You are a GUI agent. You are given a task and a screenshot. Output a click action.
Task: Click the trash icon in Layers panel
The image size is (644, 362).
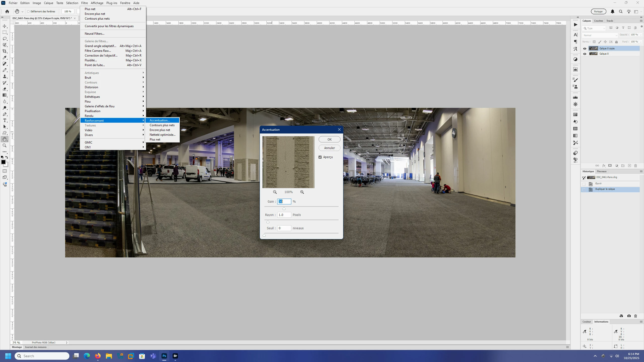pos(635,166)
